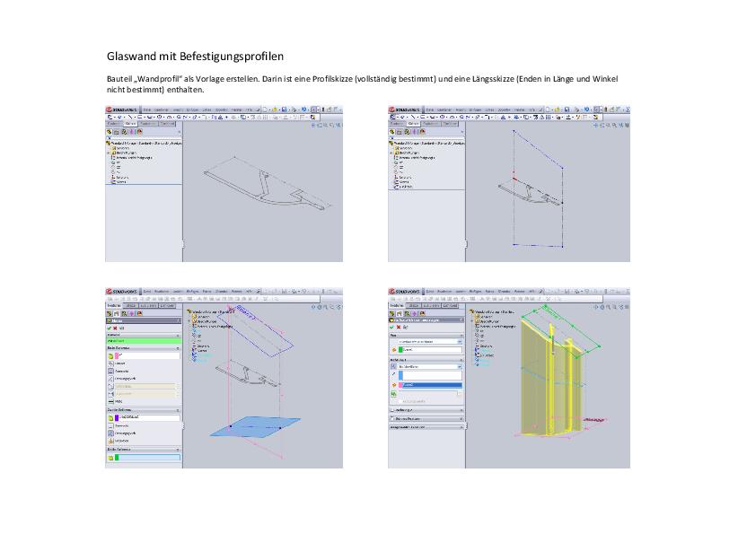Click Smart Dimension tool in profile sketch screenshot
This screenshot has width=756, height=534.
pyautogui.click(x=119, y=117)
